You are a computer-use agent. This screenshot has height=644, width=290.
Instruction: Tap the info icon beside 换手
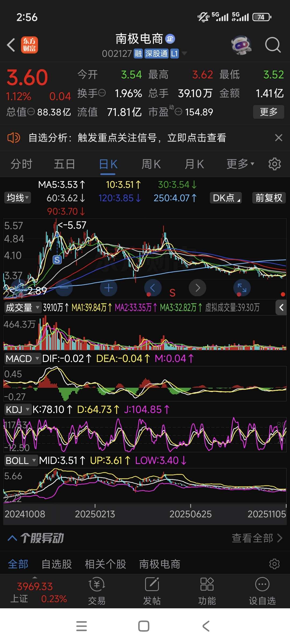(x=102, y=93)
